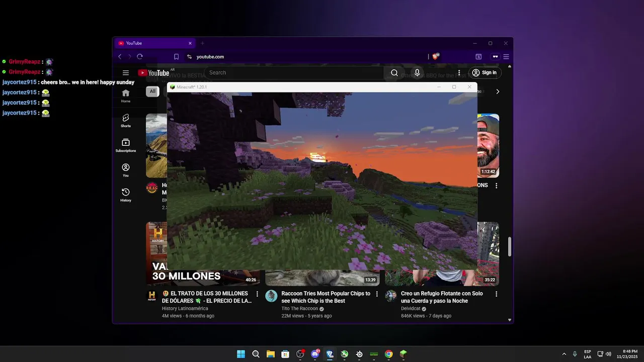Open the Windows Start menu
Image resolution: width=644 pixels, height=362 pixels.
click(241, 354)
